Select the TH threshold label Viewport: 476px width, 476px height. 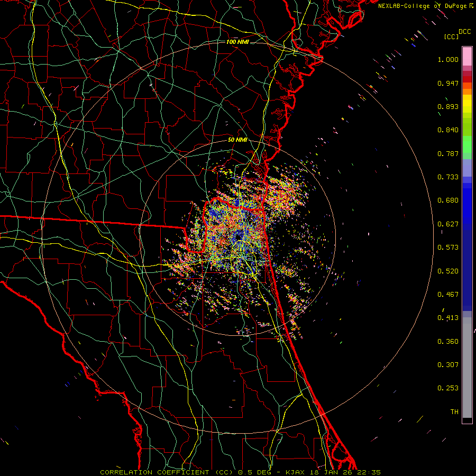454,412
